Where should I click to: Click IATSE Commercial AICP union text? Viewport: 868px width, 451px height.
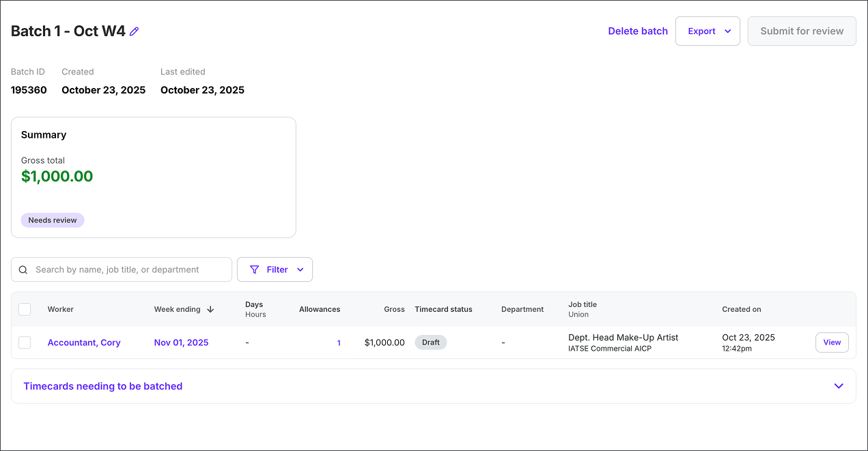click(610, 349)
